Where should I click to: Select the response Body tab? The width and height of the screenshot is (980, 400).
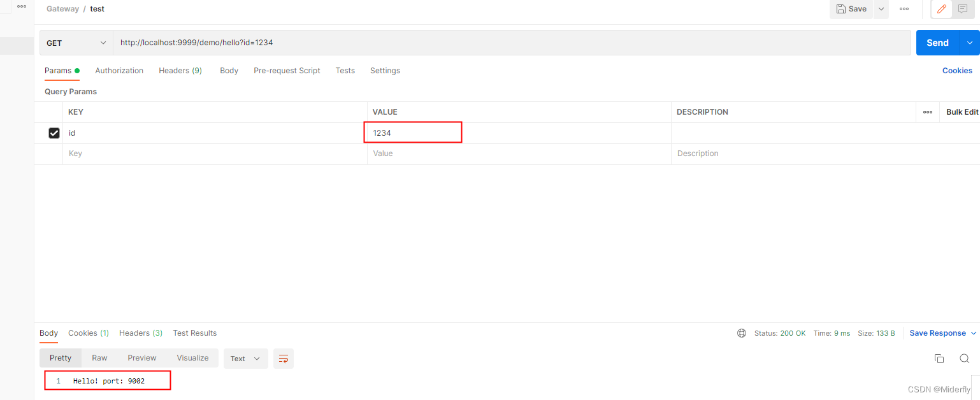pos(48,333)
